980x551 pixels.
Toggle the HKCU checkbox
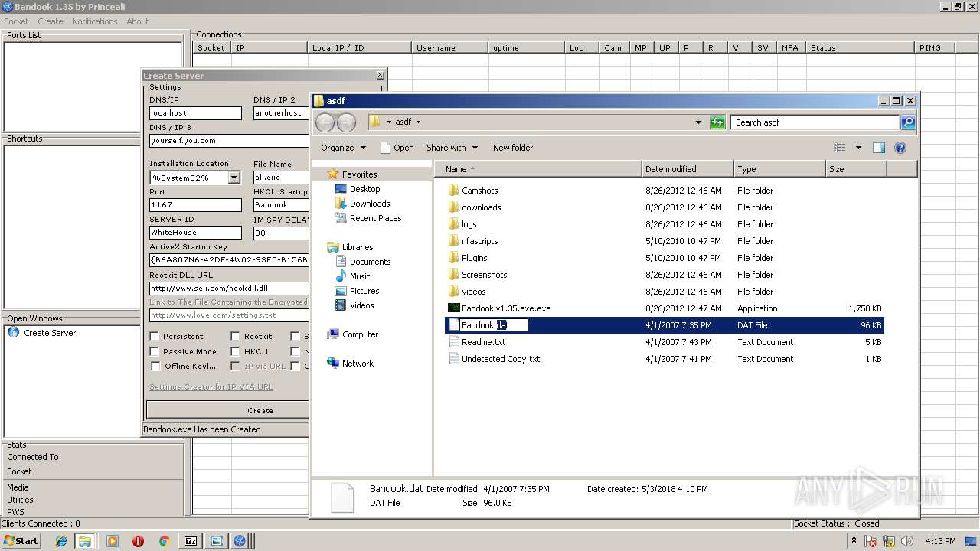pos(236,351)
